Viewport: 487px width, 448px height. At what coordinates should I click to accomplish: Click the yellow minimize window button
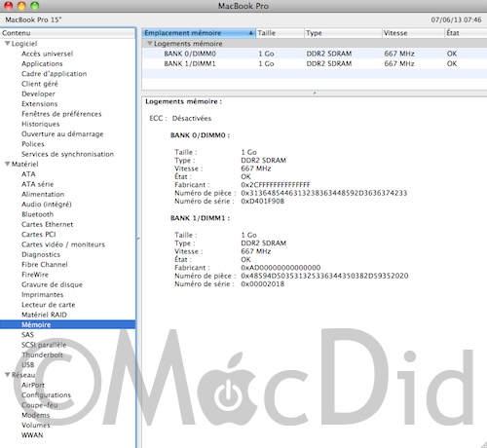(x=21, y=6)
